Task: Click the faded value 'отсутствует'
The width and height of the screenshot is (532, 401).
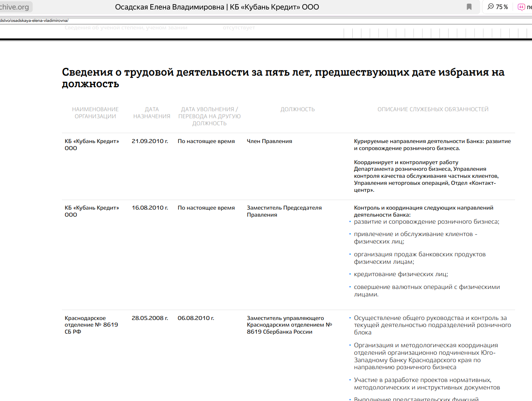Action: (239, 28)
